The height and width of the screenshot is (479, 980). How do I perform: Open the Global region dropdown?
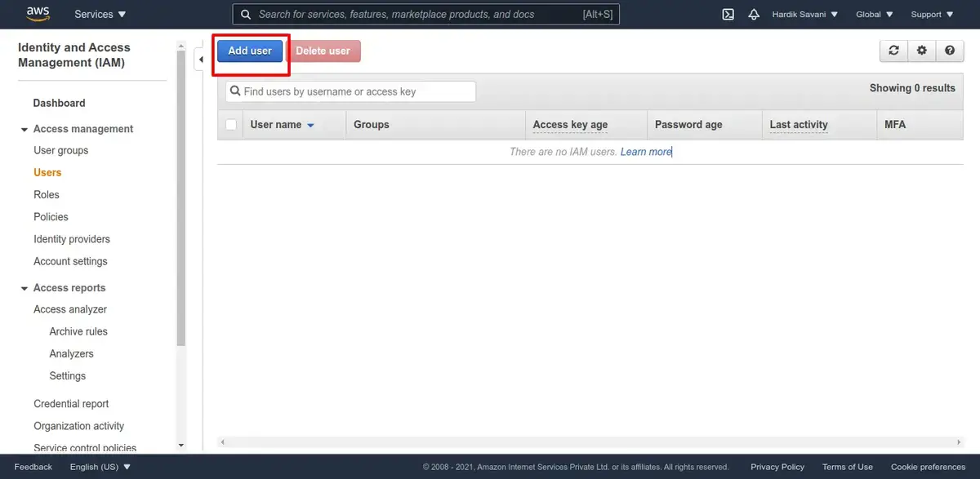tap(875, 14)
